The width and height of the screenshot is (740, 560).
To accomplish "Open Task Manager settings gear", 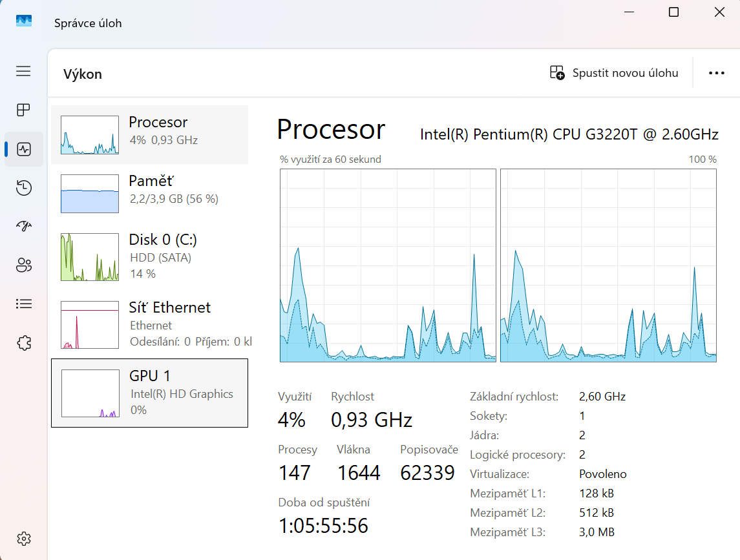I will [x=23, y=538].
